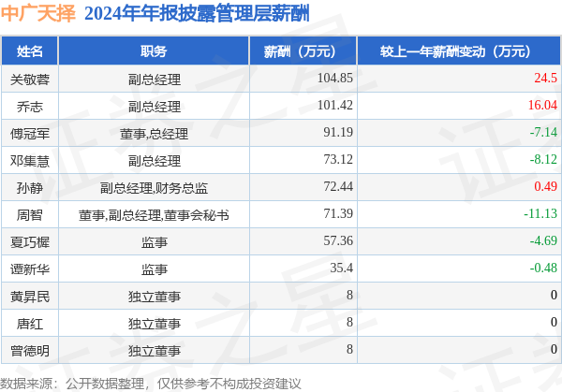The height and width of the screenshot is (392, 562).
Task: Click 邓集慧's position 副总经理
Action: tap(155, 161)
